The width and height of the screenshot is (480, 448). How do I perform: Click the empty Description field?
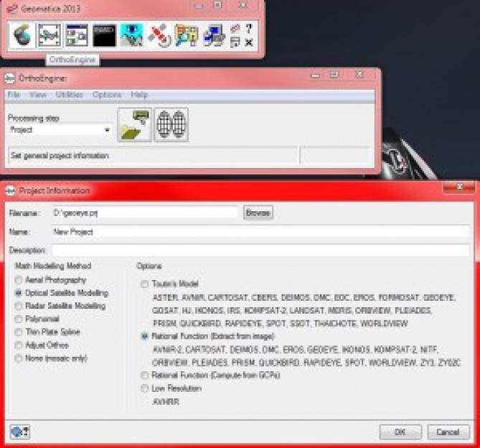260,250
